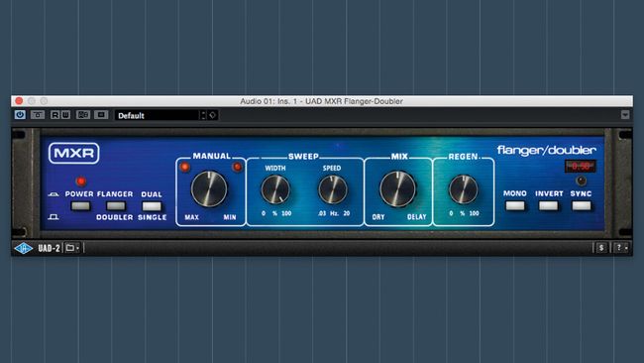Open the Default preset field

pyautogui.click(x=158, y=115)
